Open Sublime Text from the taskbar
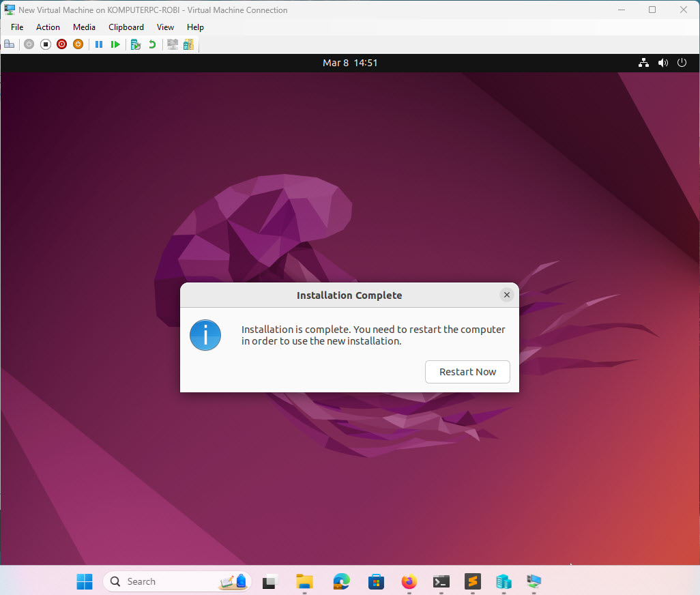The height and width of the screenshot is (595, 700). point(472,581)
